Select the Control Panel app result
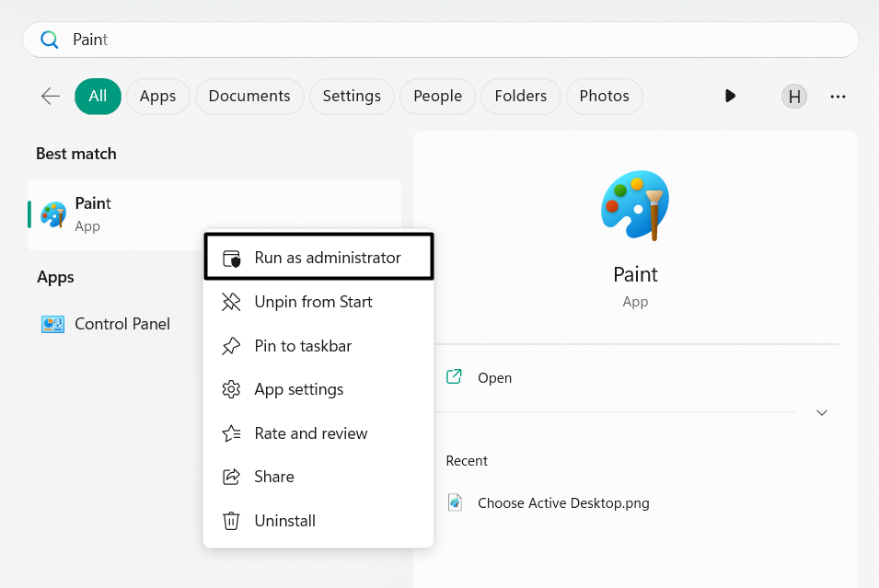Image resolution: width=879 pixels, height=588 pixels. pyautogui.click(x=121, y=324)
